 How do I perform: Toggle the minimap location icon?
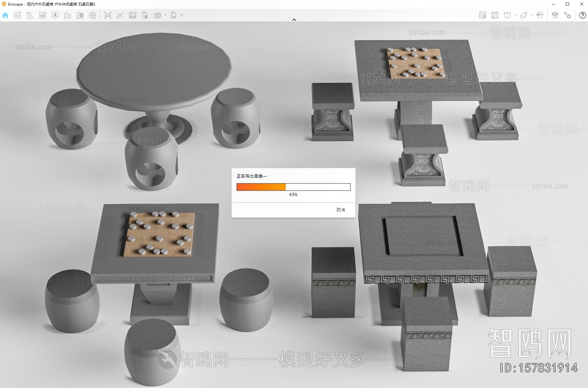coord(483,15)
